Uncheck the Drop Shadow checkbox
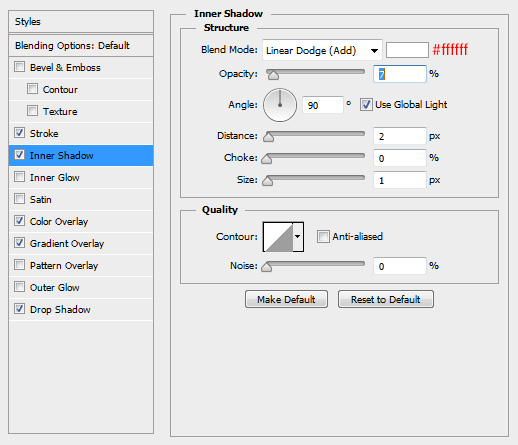 (19, 309)
